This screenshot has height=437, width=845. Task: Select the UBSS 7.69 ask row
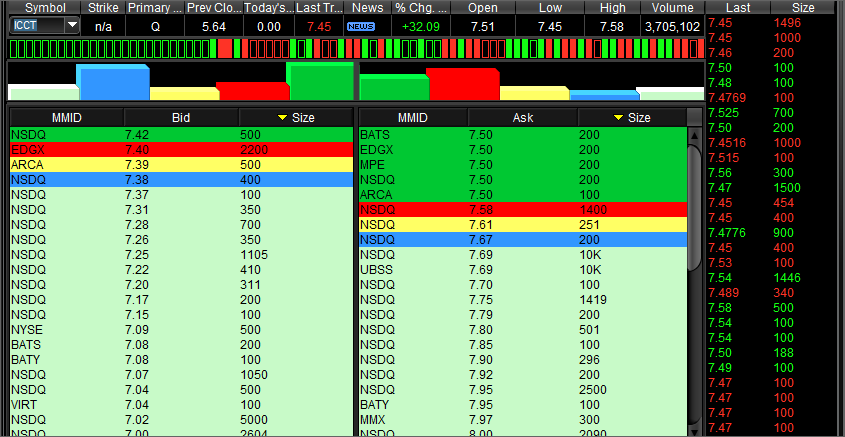tap(523, 269)
